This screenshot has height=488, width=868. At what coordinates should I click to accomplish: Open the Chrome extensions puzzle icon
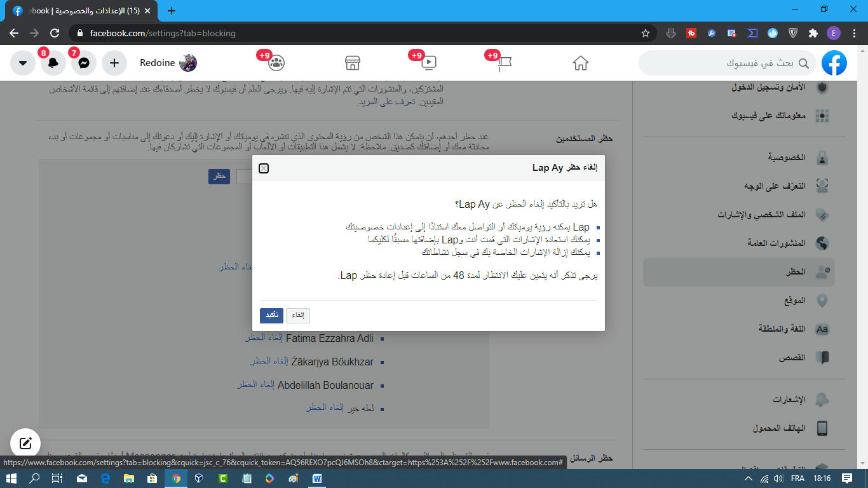click(x=813, y=33)
